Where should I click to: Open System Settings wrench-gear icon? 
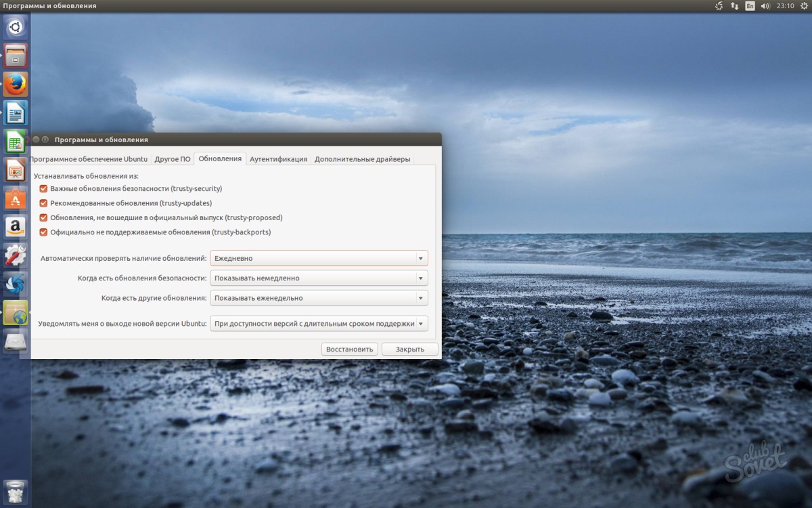tap(15, 255)
